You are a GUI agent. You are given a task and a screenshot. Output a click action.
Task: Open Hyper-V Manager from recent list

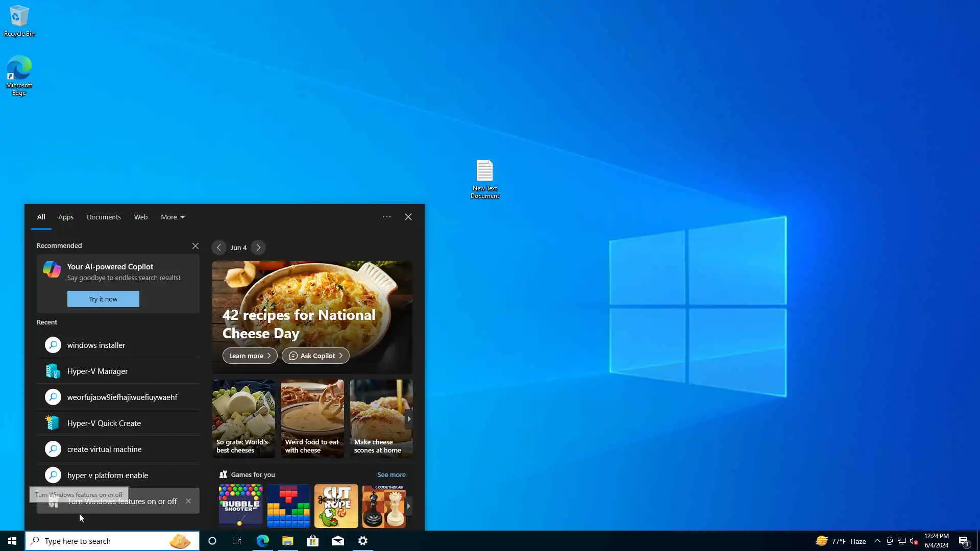pos(97,371)
